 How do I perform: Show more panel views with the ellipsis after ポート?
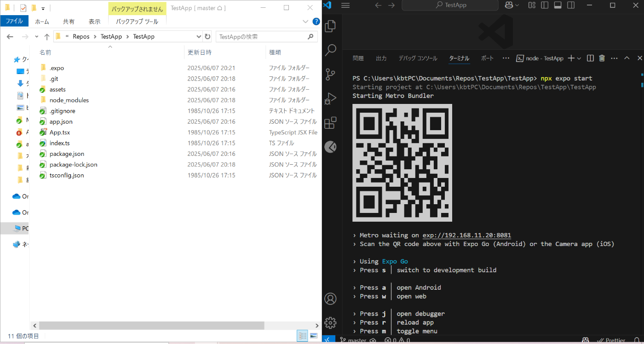coord(506,58)
